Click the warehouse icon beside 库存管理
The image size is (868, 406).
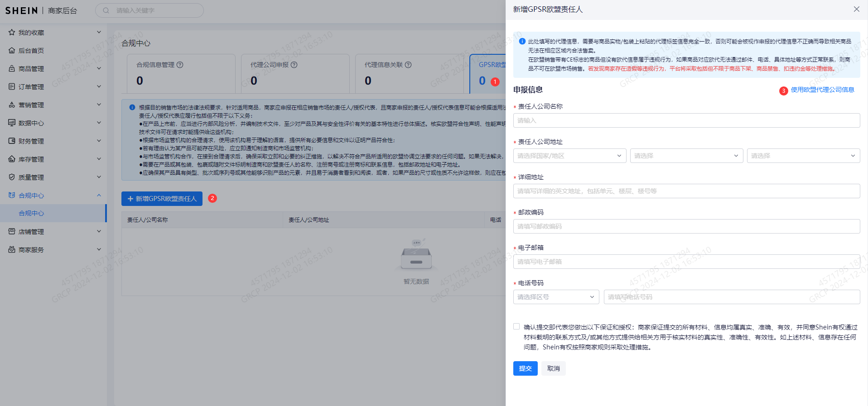click(x=12, y=159)
